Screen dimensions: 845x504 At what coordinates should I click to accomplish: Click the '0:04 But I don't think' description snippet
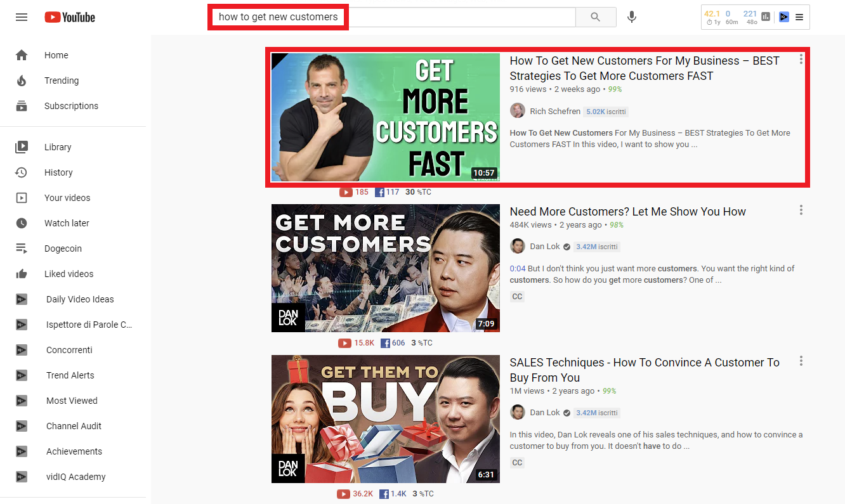(x=652, y=275)
